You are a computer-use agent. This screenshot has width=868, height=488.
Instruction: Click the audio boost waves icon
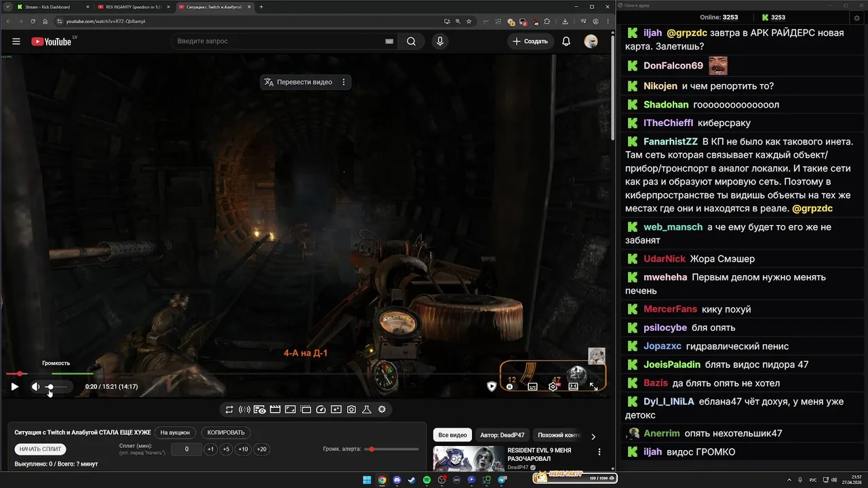click(x=245, y=409)
